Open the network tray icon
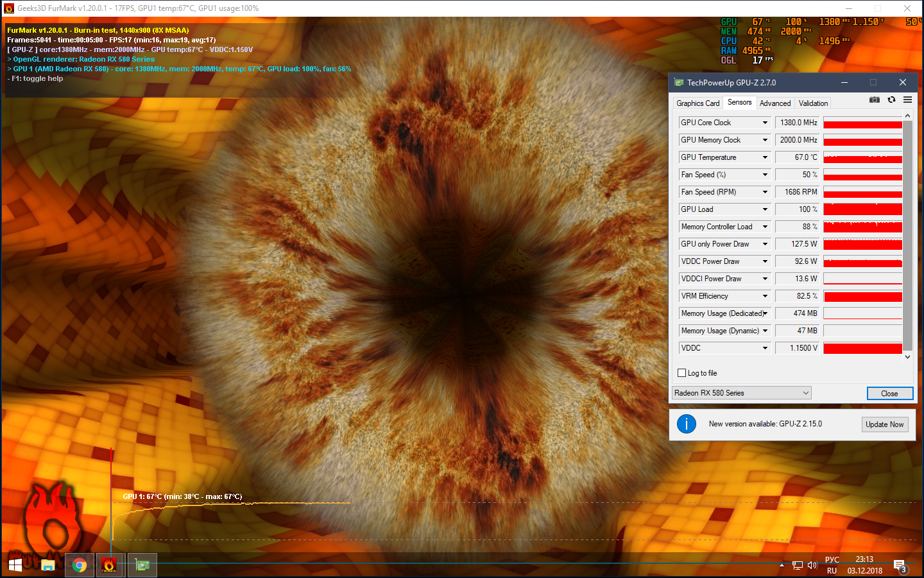The width and height of the screenshot is (924, 578). pos(798,565)
